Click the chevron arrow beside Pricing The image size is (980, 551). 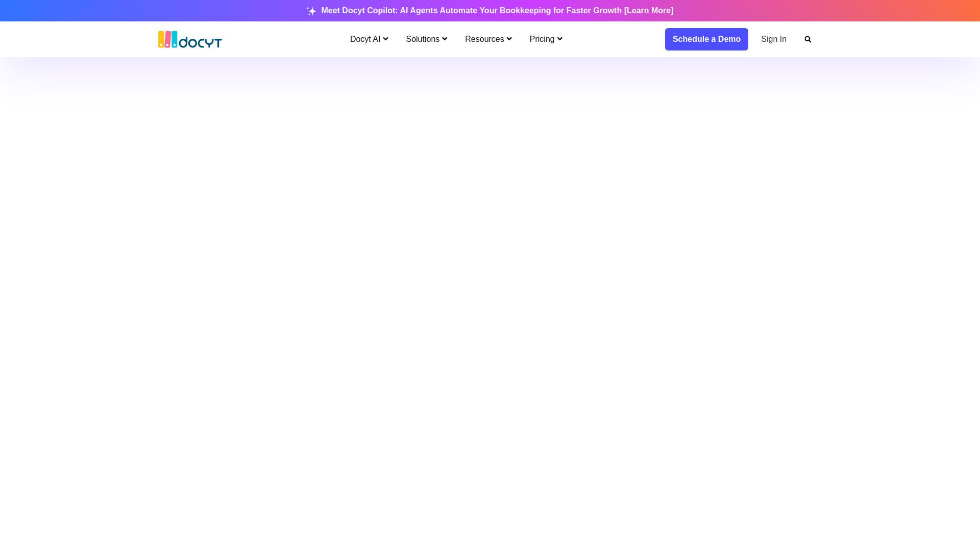click(x=559, y=39)
